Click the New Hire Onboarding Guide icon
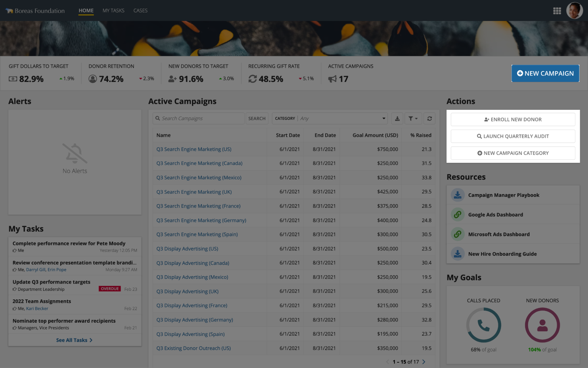This screenshot has width=588, height=368. pos(457,253)
